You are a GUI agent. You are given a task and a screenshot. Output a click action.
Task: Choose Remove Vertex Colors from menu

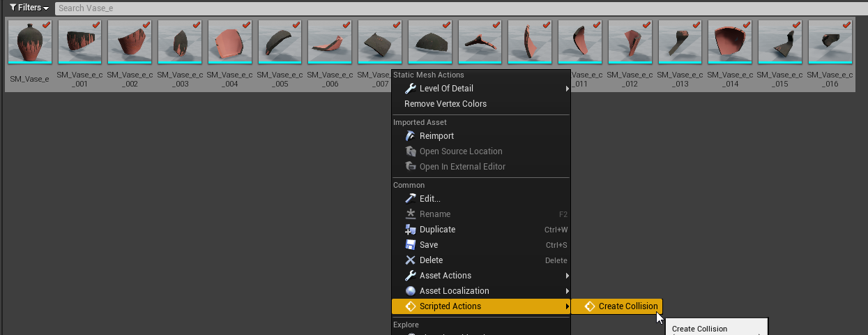446,104
